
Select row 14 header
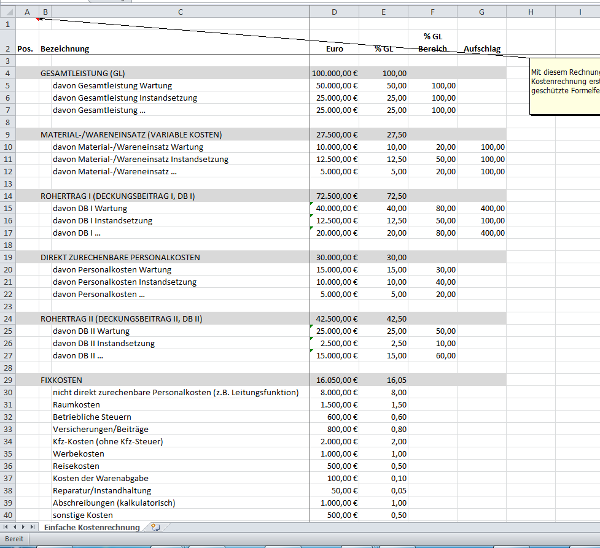click(7, 196)
